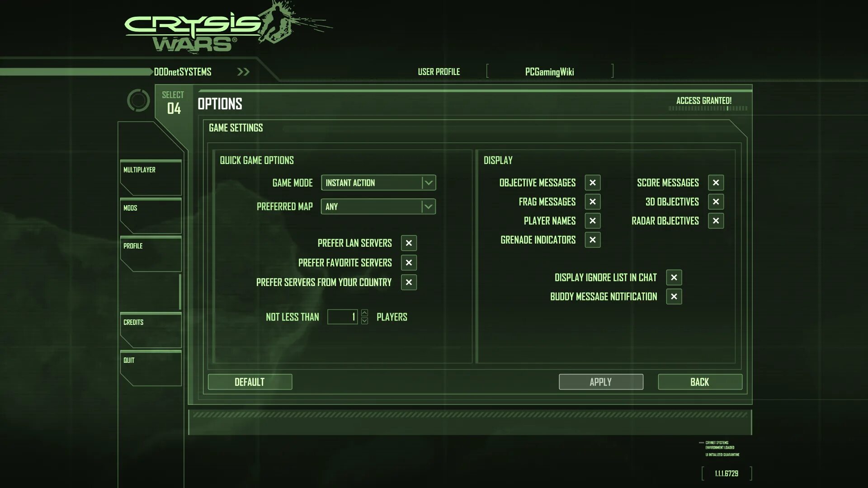Toggle Prefer LAN Servers checkbox

[409, 243]
